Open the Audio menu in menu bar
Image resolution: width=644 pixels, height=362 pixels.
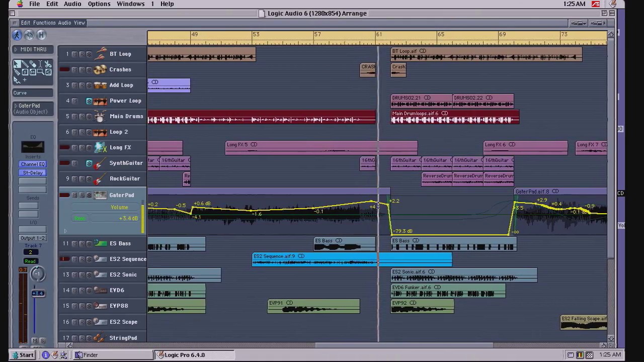point(72,4)
